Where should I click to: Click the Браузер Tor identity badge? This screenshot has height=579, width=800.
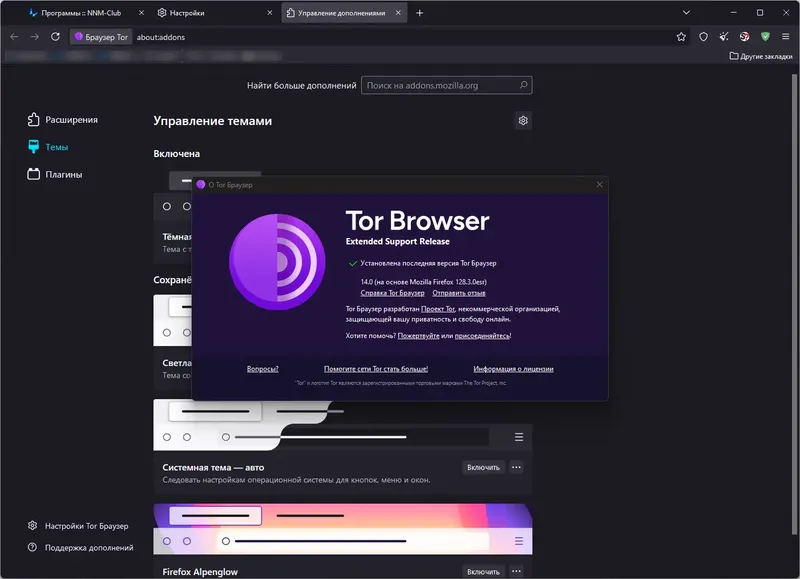101,37
